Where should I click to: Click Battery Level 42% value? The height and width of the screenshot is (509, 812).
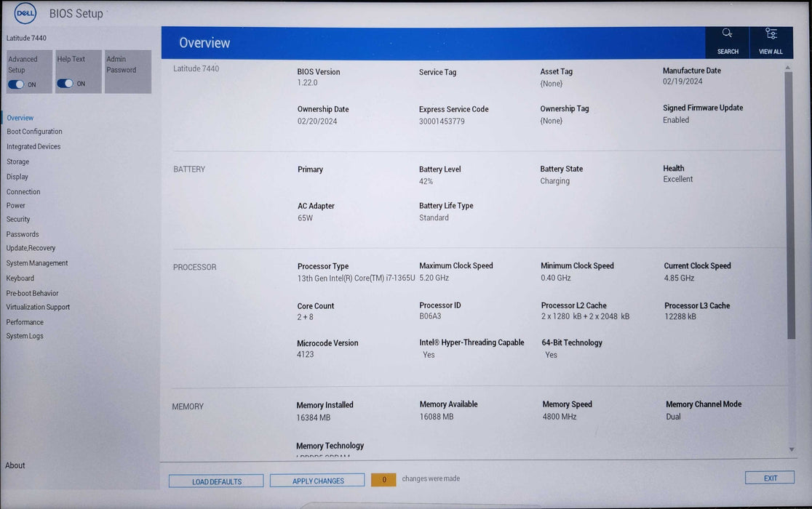click(x=426, y=181)
